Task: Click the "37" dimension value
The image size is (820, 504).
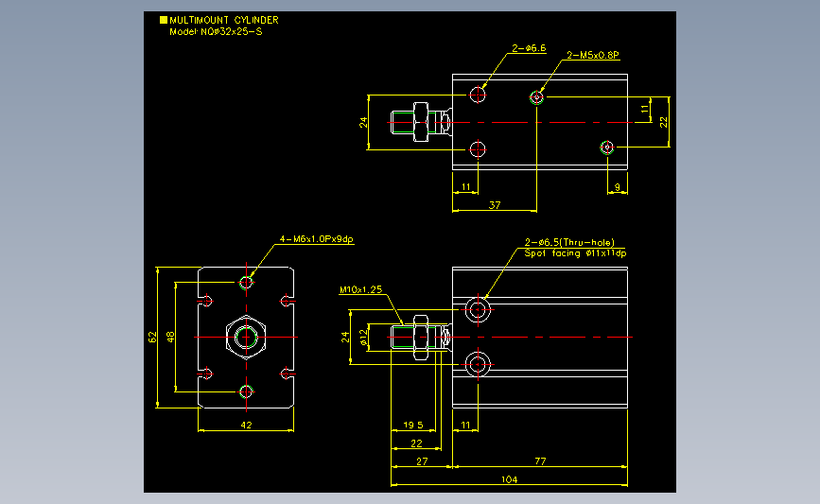Action: [x=495, y=205]
